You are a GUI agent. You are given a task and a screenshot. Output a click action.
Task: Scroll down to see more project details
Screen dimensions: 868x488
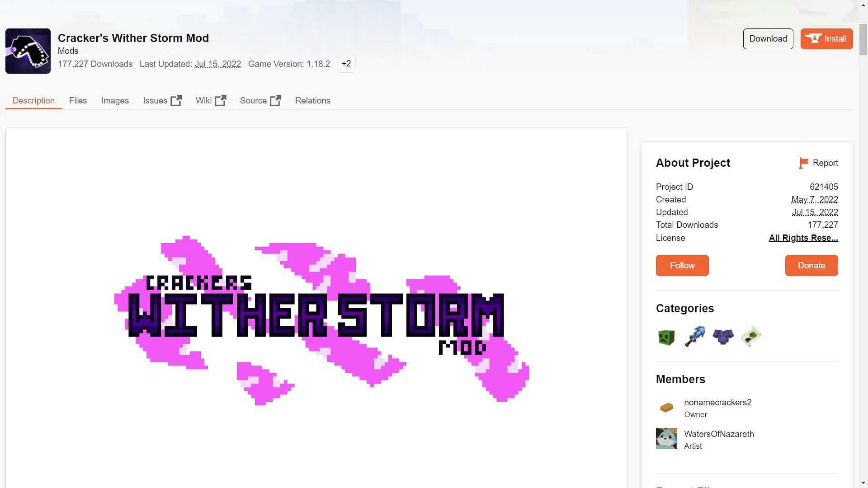pos(864,482)
